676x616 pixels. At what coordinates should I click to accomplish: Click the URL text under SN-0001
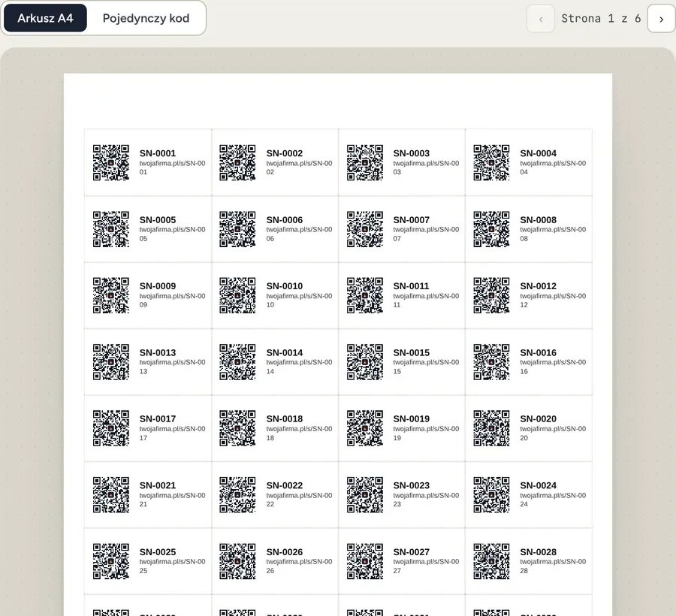[x=173, y=168]
